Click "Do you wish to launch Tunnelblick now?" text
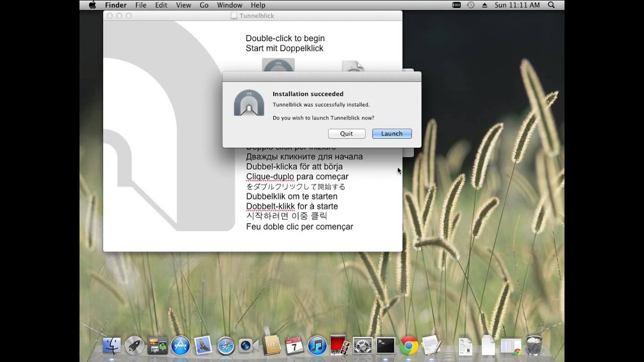Screen dimensions: 644x362 324,118
